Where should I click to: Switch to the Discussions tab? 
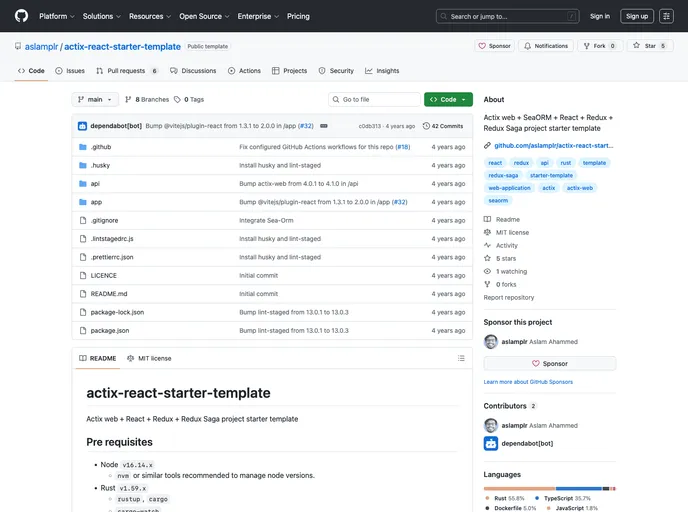click(193, 71)
